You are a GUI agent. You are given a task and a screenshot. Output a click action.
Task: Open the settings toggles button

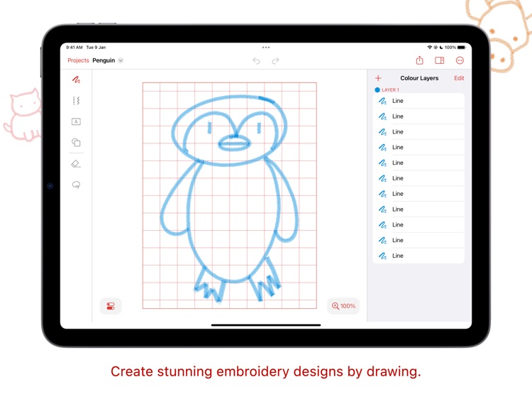(x=111, y=306)
